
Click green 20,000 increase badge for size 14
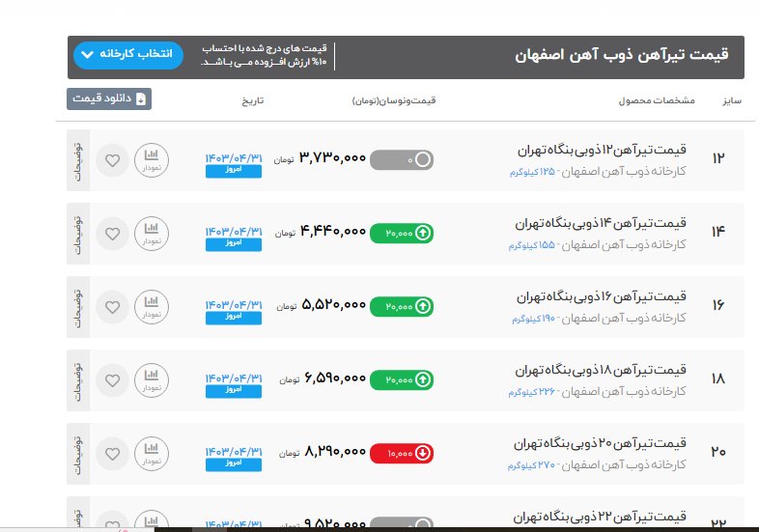point(402,233)
